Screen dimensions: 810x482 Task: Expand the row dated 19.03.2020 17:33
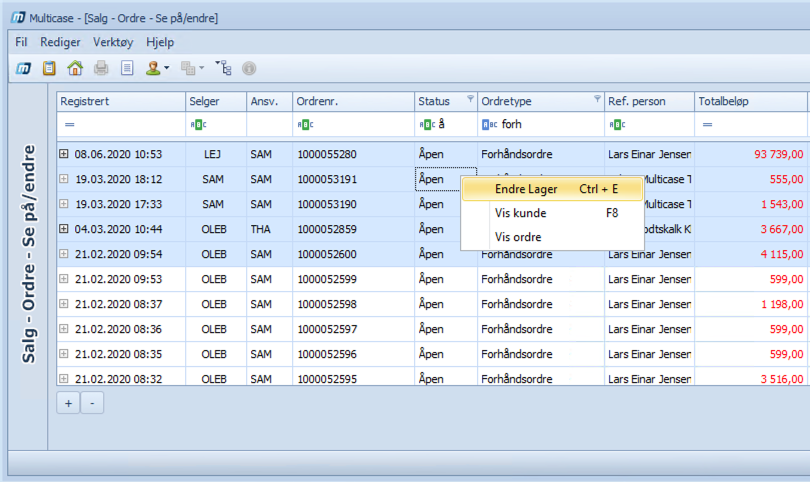64,204
